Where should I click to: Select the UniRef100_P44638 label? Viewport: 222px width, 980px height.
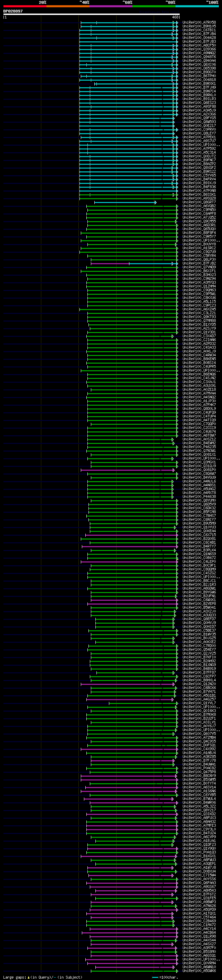[199, 496]
